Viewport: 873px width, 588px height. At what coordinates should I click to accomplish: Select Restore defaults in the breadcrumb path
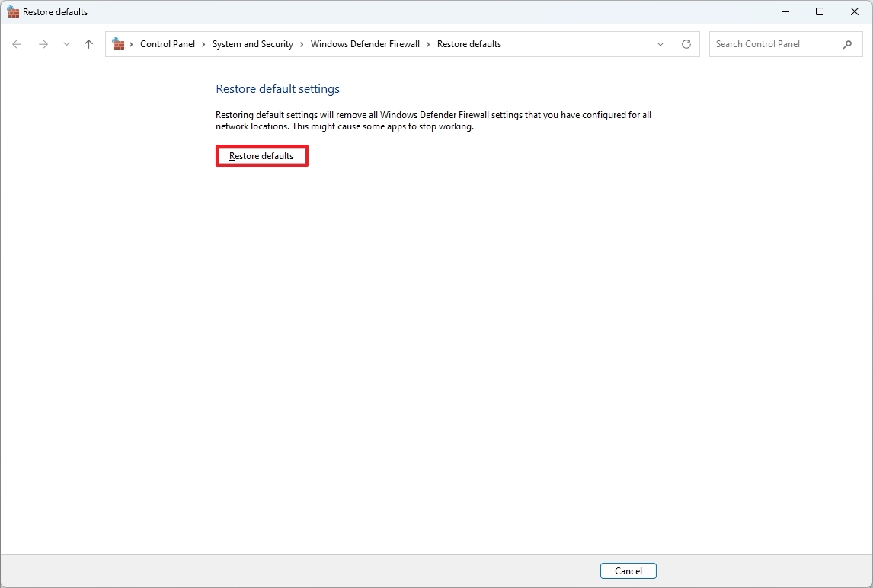click(469, 43)
